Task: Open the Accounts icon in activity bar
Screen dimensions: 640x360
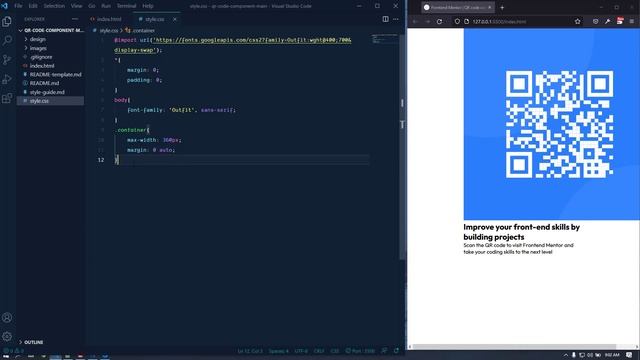Action: click(7, 318)
